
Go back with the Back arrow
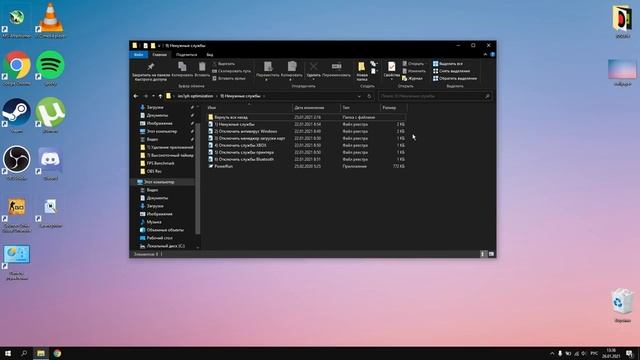point(136,96)
